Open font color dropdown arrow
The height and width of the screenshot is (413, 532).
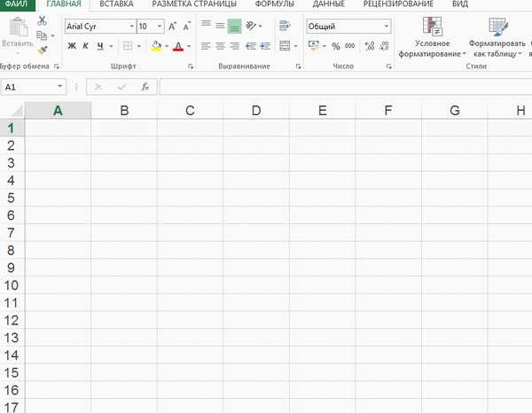point(189,46)
